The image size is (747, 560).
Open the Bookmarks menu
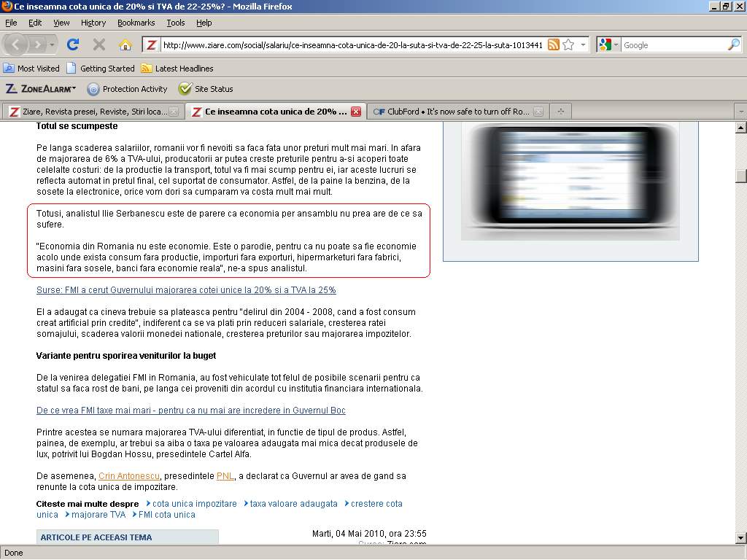pyautogui.click(x=136, y=23)
